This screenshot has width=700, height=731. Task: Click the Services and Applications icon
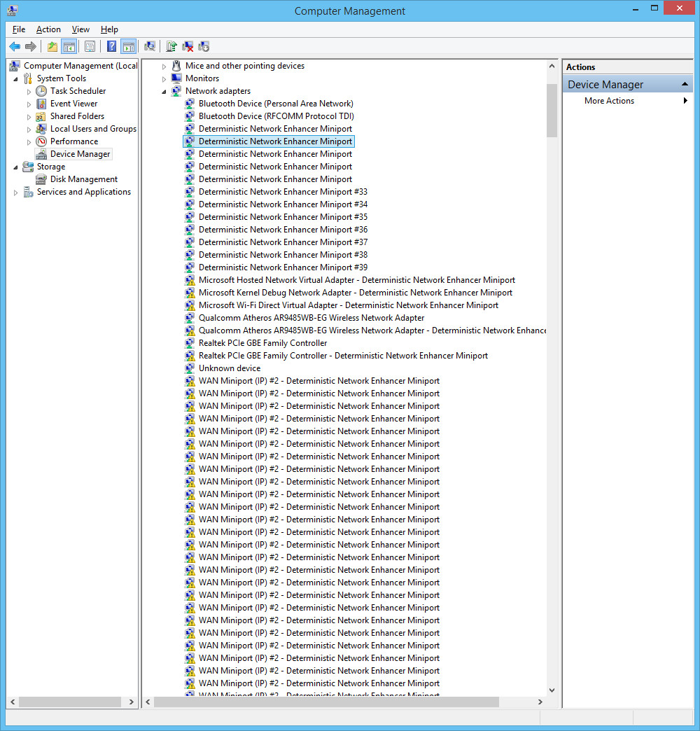point(29,192)
